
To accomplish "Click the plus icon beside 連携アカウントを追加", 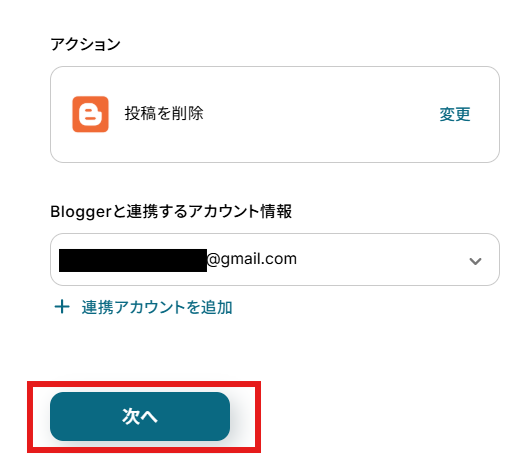I will coord(62,307).
